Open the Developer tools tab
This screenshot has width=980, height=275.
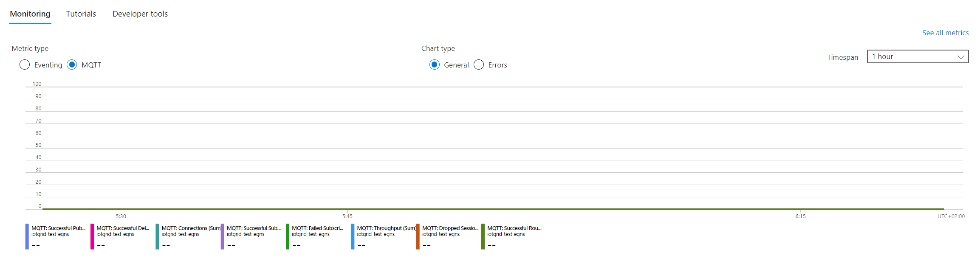click(x=140, y=14)
